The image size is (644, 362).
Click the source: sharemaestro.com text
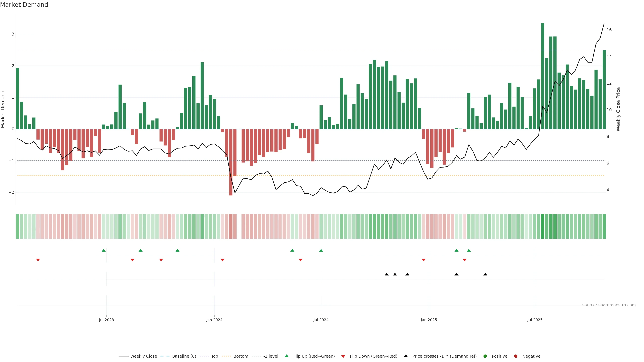pyautogui.click(x=609, y=305)
